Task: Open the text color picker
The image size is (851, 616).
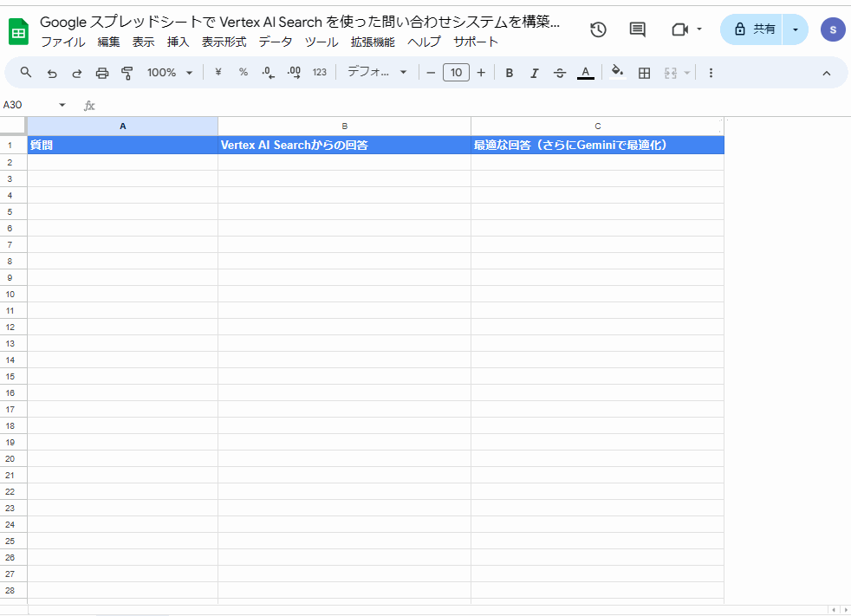Action: pos(585,73)
